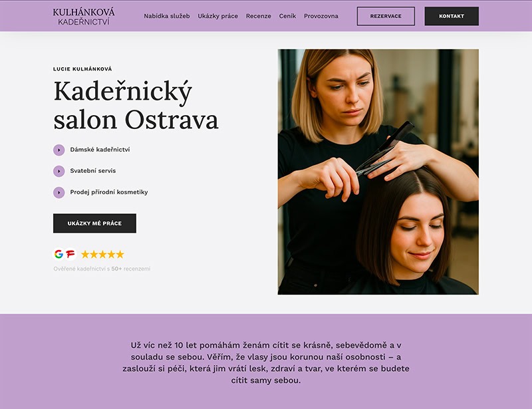Open Provozovna in the header navigation
532x409 pixels.
point(321,16)
